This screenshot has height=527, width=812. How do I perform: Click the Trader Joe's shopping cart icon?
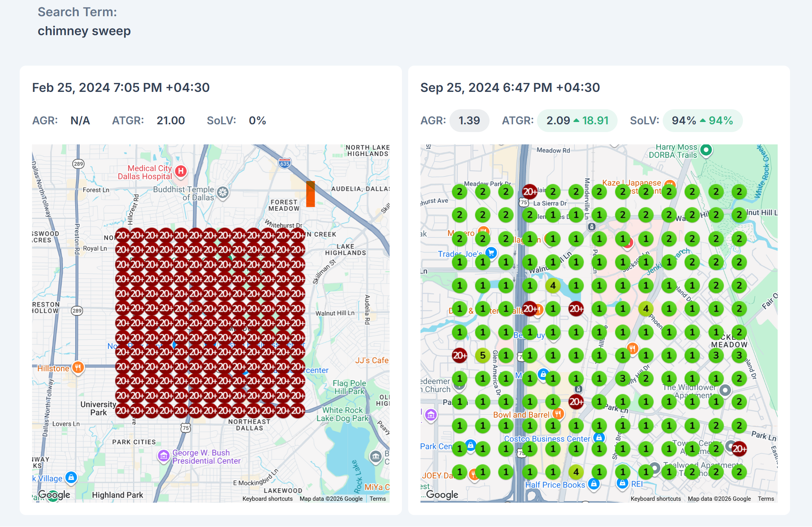491,253
